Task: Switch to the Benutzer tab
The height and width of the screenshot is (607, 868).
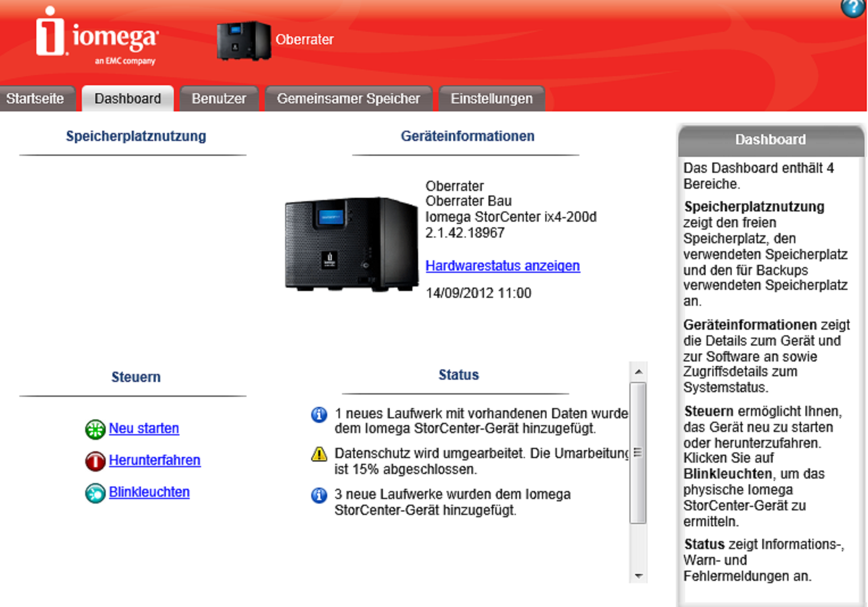Action: click(x=219, y=98)
